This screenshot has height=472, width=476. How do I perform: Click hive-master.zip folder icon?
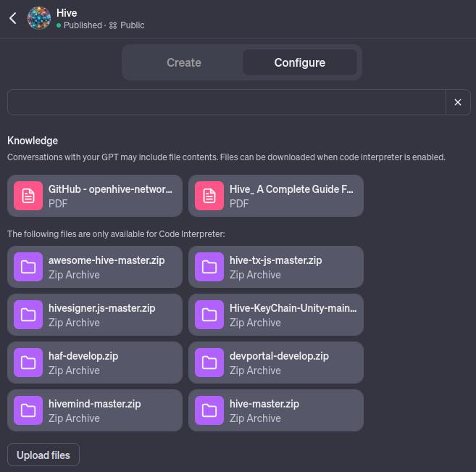coord(209,410)
